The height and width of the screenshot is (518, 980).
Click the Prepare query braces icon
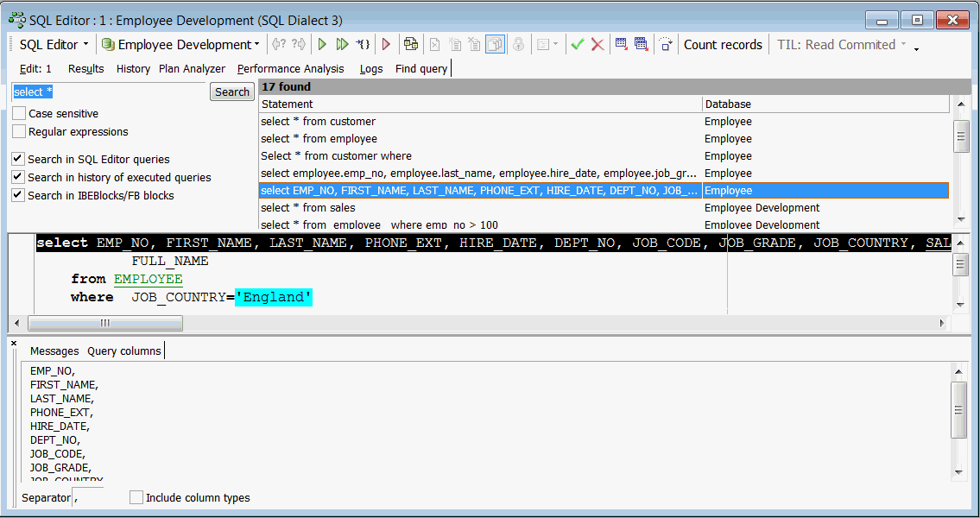pyautogui.click(x=363, y=45)
